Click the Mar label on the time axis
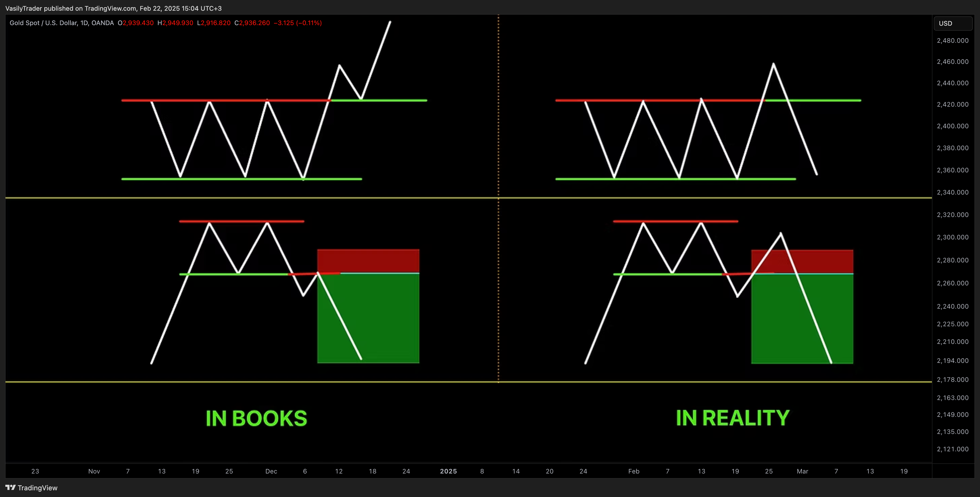This screenshot has height=497, width=980. (802, 471)
